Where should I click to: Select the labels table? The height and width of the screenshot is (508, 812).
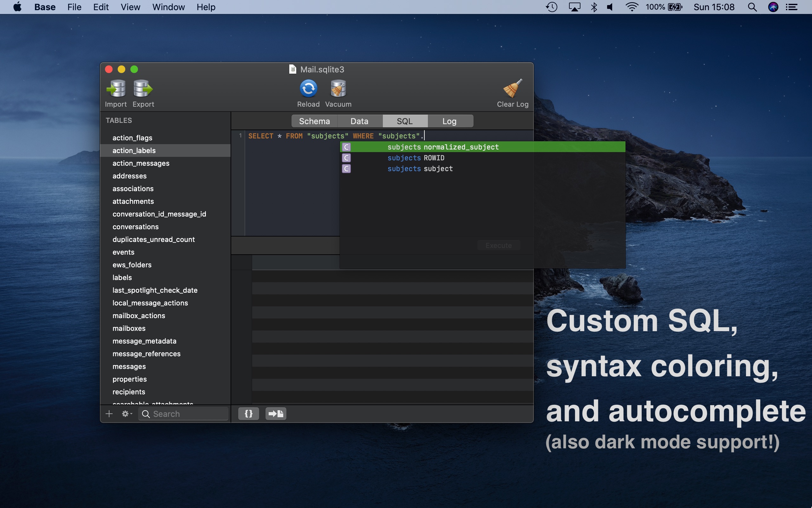pyautogui.click(x=166, y=277)
